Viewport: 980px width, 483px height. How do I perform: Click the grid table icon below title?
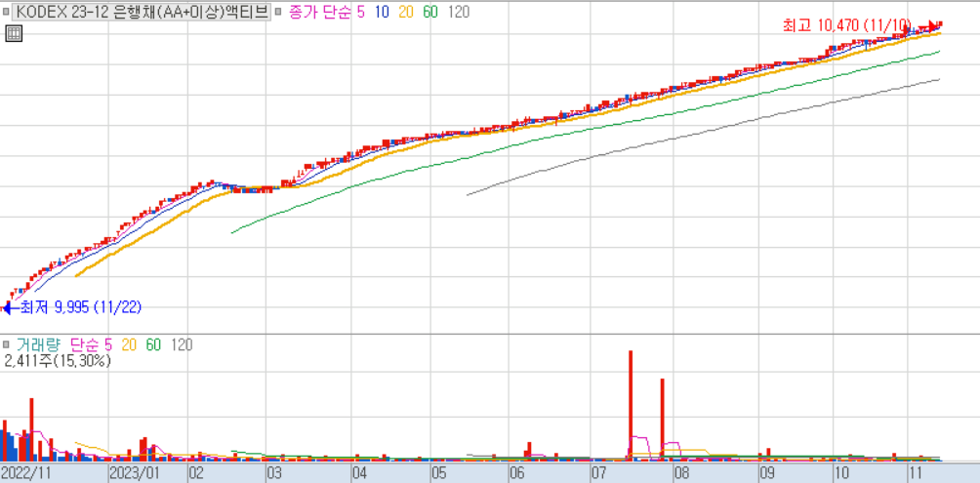click(x=14, y=34)
